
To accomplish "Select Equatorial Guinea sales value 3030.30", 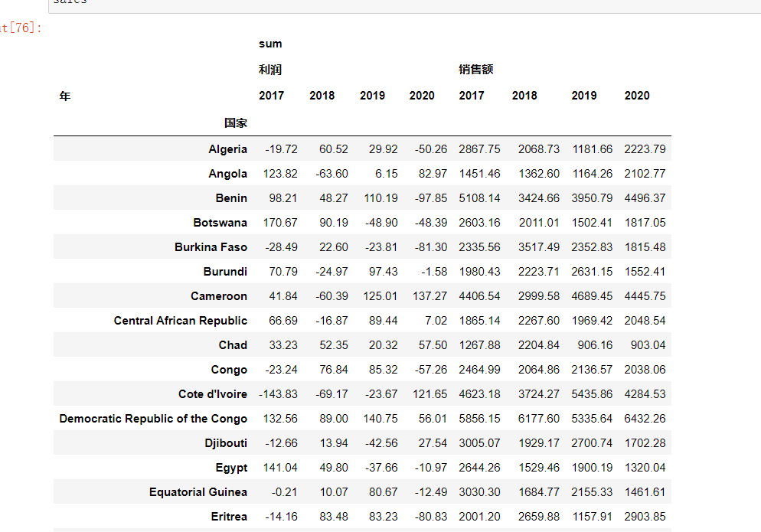I will click(x=479, y=492).
